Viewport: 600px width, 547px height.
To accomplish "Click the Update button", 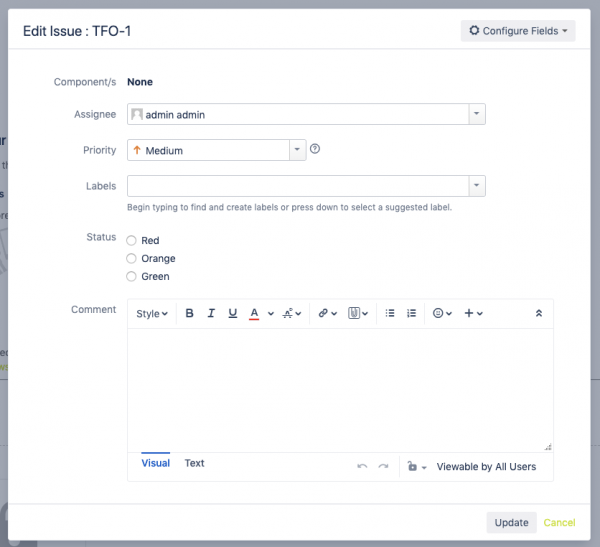I will [x=511, y=522].
